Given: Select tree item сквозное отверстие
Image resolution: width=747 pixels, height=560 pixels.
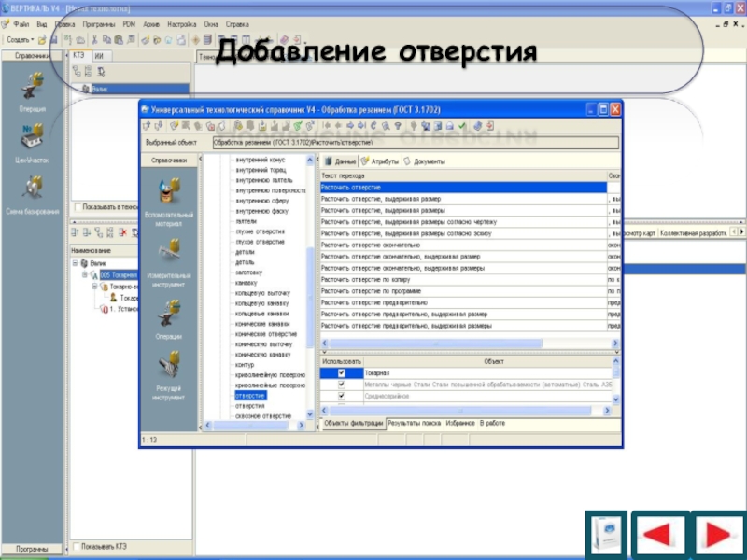Looking at the screenshot, I should pos(263,416).
